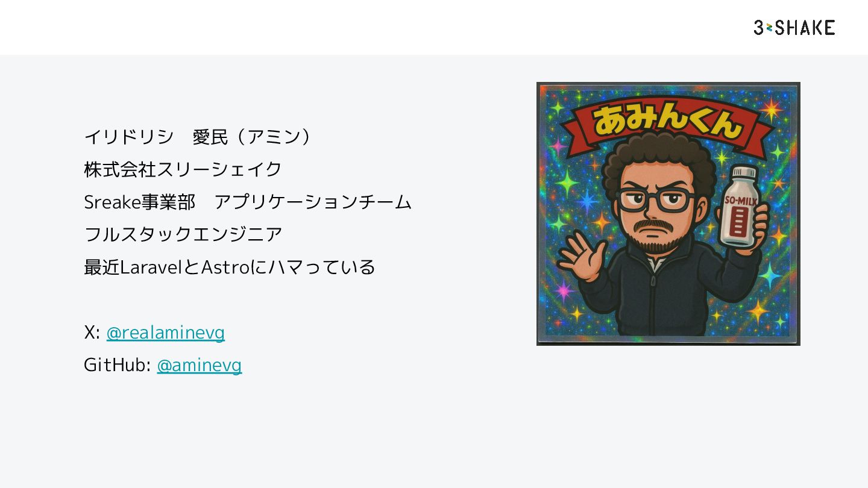Viewport: 868px width, 488px height.
Task: Click the "X:" label text
Action: (92, 333)
